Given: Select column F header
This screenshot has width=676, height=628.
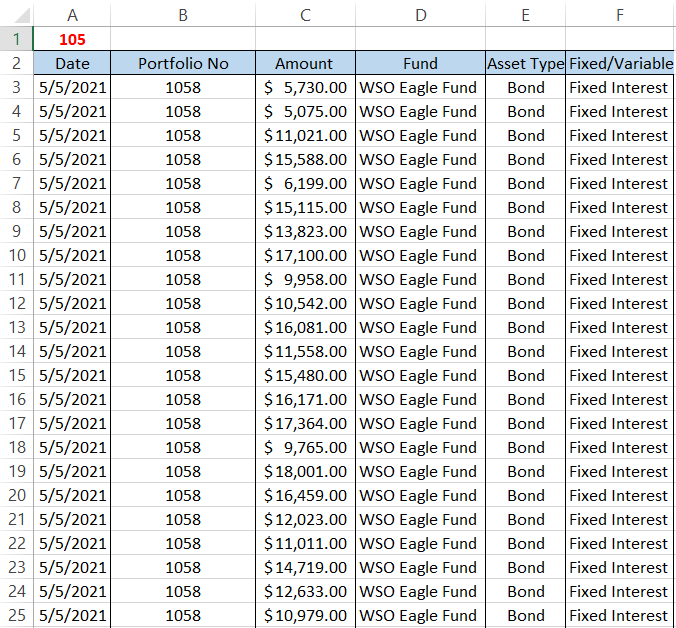Looking at the screenshot, I should (x=620, y=15).
